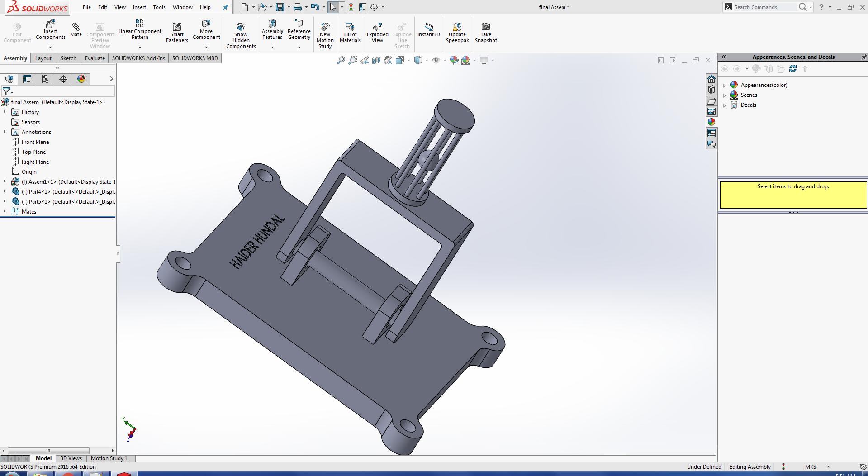Click Zoom to Fit in view toolbar
Image resolution: width=868 pixels, height=476 pixels.
[x=341, y=60]
